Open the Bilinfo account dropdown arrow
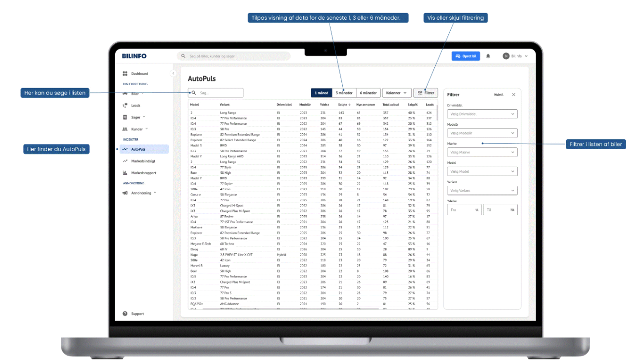Screen dimensions: 631x364 tap(526, 56)
